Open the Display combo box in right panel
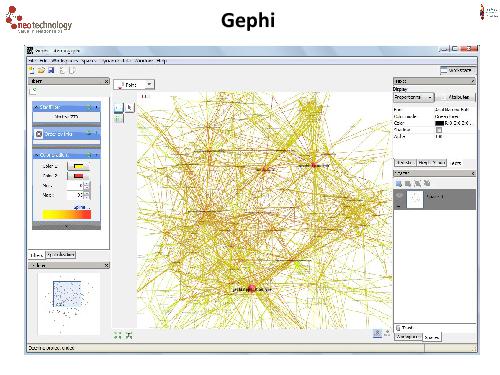The width and height of the screenshot is (500, 375). pos(414,97)
